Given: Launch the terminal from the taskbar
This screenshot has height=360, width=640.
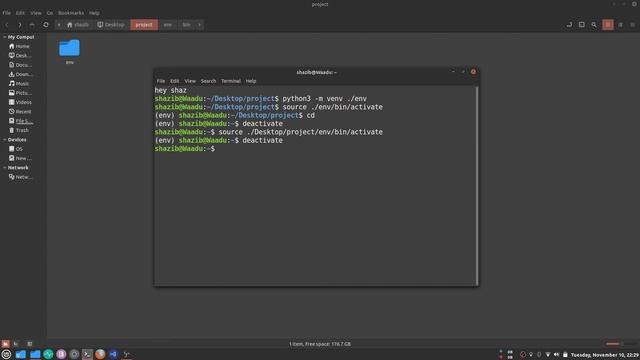Looking at the screenshot, I should pos(87,354).
